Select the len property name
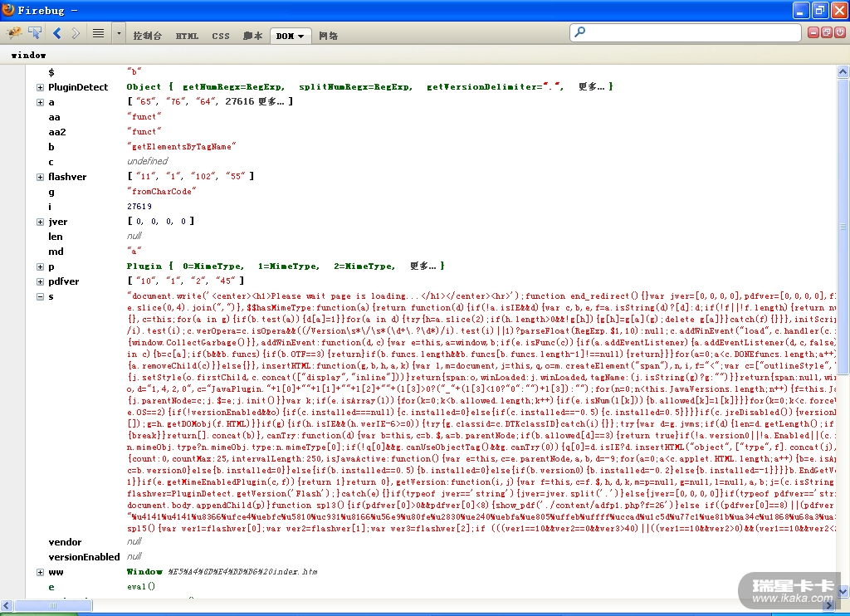The height and width of the screenshot is (616, 850). coord(56,237)
